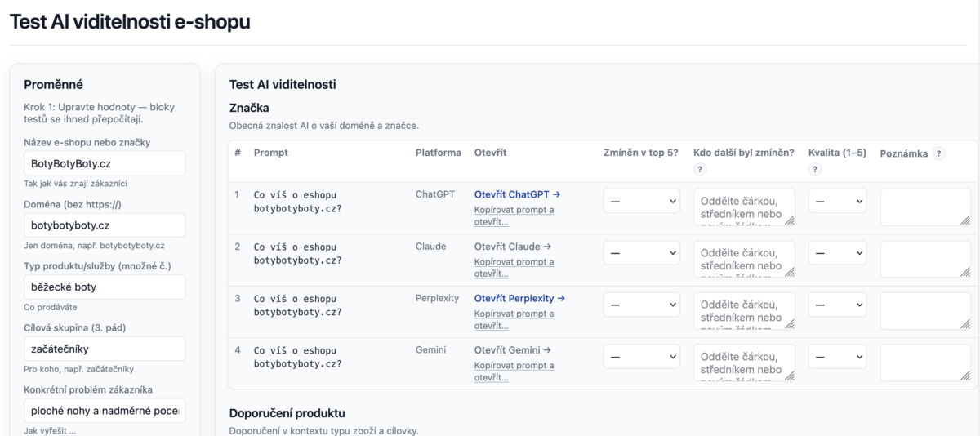980x436 pixels.
Task: Click Kopírovat prompt a otevřít in Claude row
Action: (514, 268)
